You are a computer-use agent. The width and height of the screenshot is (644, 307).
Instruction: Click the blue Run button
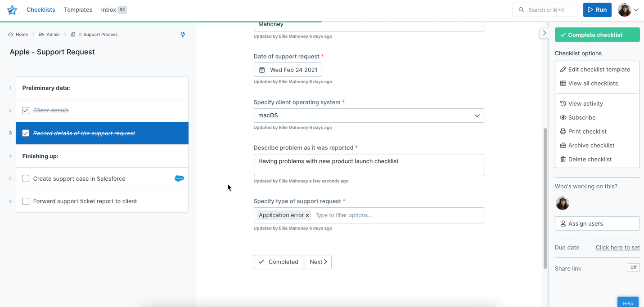597,10
